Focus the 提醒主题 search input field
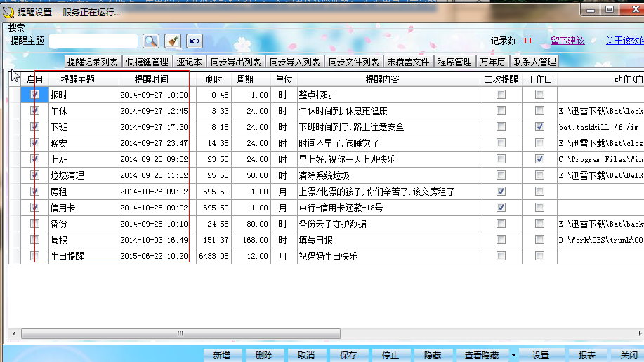This screenshot has height=362, width=644. tap(93, 41)
